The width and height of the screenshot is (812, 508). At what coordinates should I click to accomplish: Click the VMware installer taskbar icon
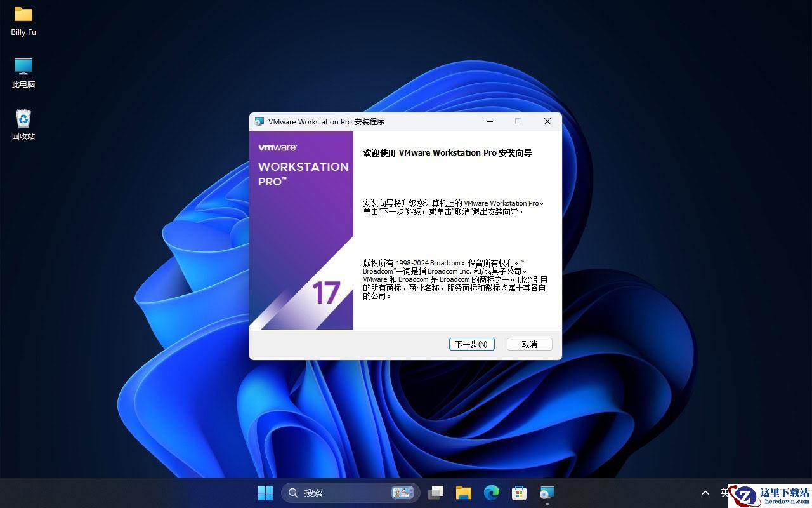(547, 493)
